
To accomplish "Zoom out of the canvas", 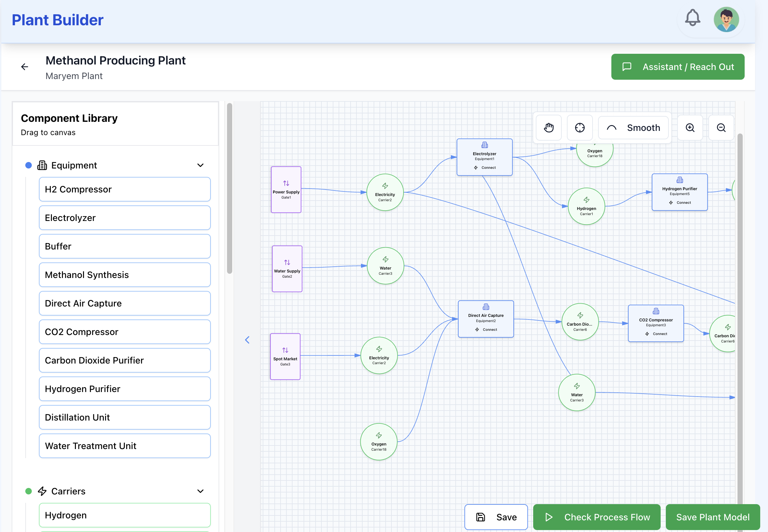I will pyautogui.click(x=721, y=128).
